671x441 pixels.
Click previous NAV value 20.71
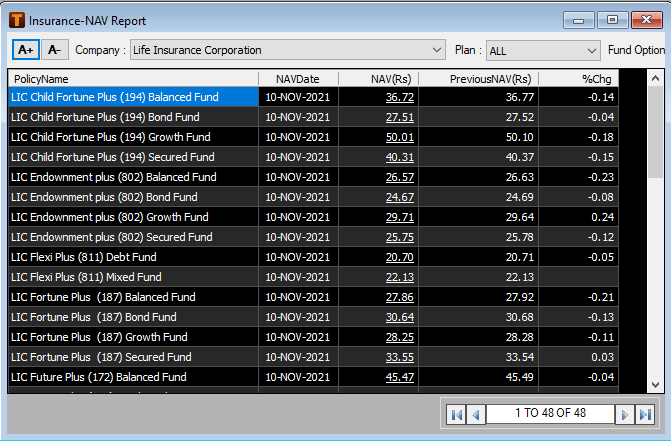tap(520, 257)
